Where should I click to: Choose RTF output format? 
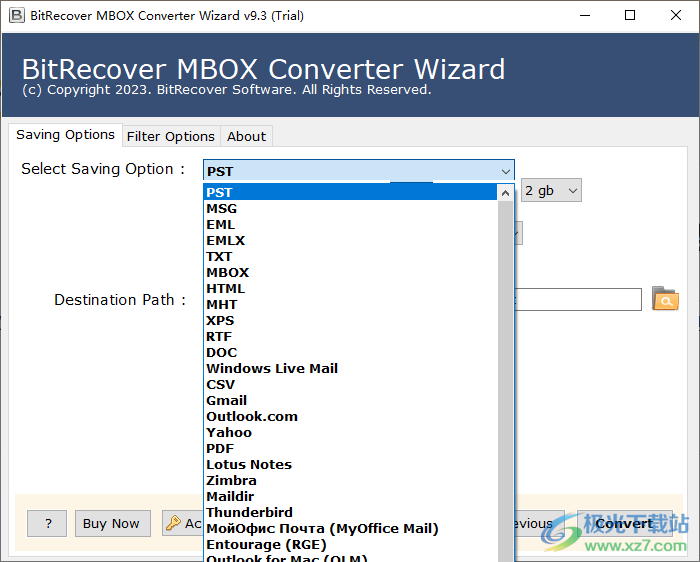point(350,337)
